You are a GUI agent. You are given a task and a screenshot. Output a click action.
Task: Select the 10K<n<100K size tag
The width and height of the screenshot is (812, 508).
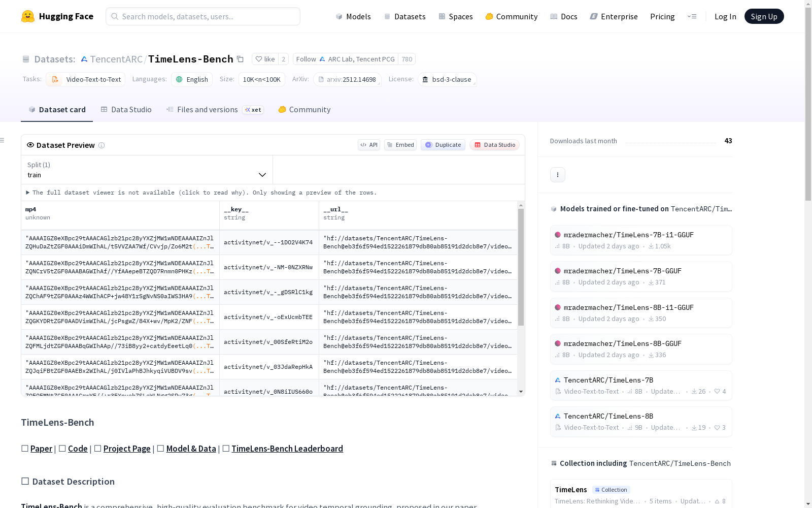262,79
